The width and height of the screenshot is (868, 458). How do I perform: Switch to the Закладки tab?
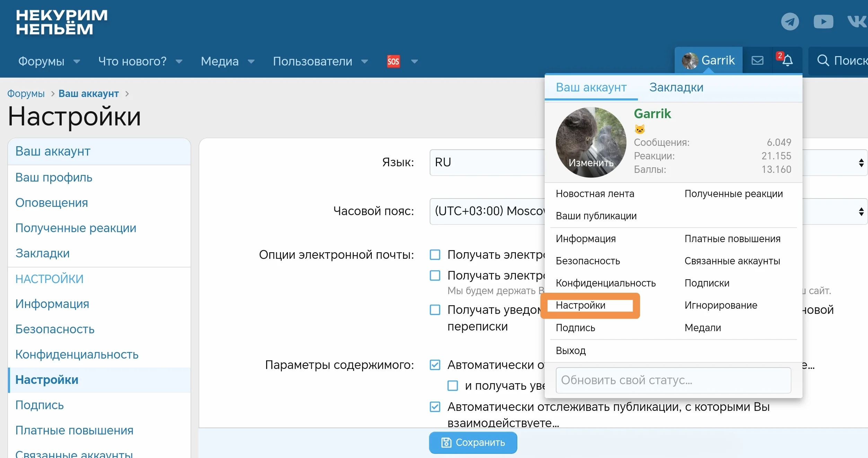coord(676,87)
